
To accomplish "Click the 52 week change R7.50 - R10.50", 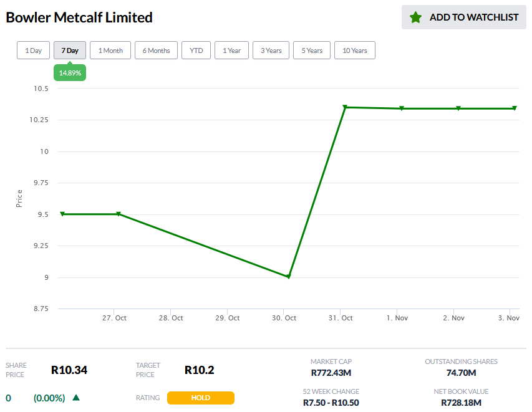I will (x=331, y=403).
